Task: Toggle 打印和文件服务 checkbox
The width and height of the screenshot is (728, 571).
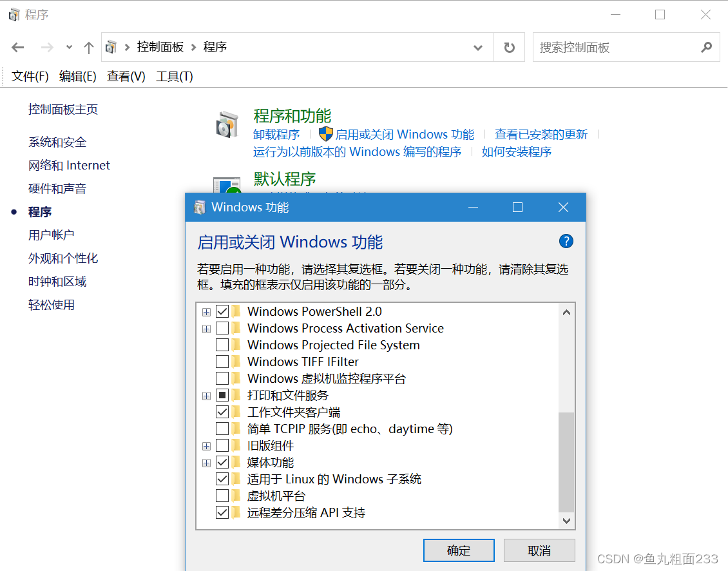Action: pyautogui.click(x=222, y=395)
